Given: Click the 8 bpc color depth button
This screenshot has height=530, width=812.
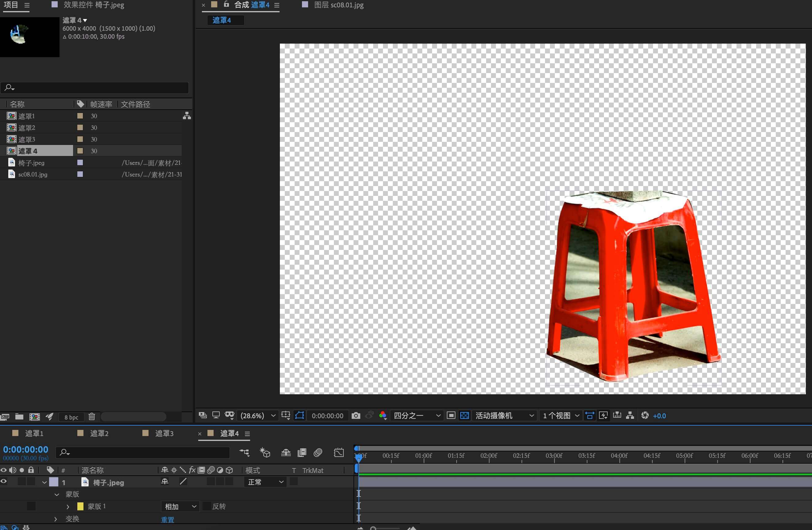Looking at the screenshot, I should coord(71,417).
